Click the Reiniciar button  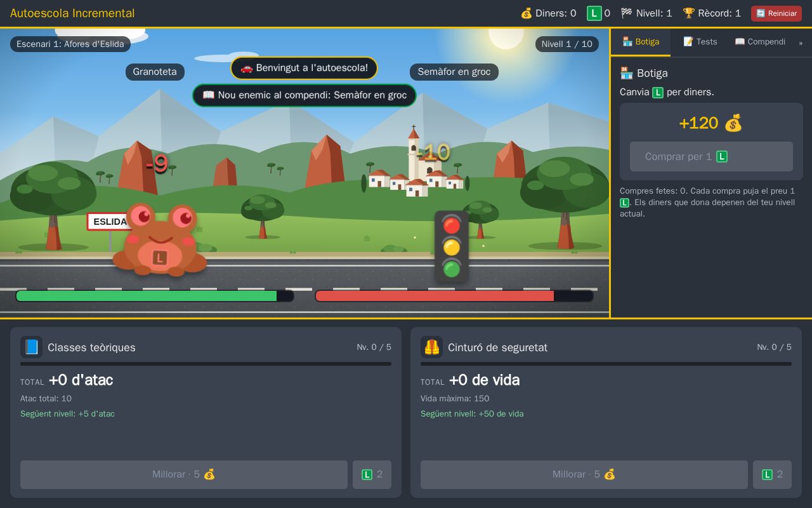[776, 13]
